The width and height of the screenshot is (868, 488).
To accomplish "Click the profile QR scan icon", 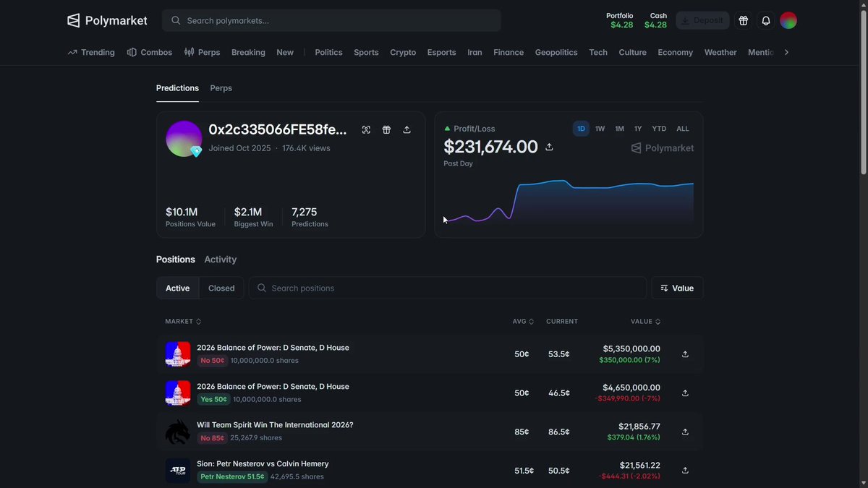I will tap(366, 129).
